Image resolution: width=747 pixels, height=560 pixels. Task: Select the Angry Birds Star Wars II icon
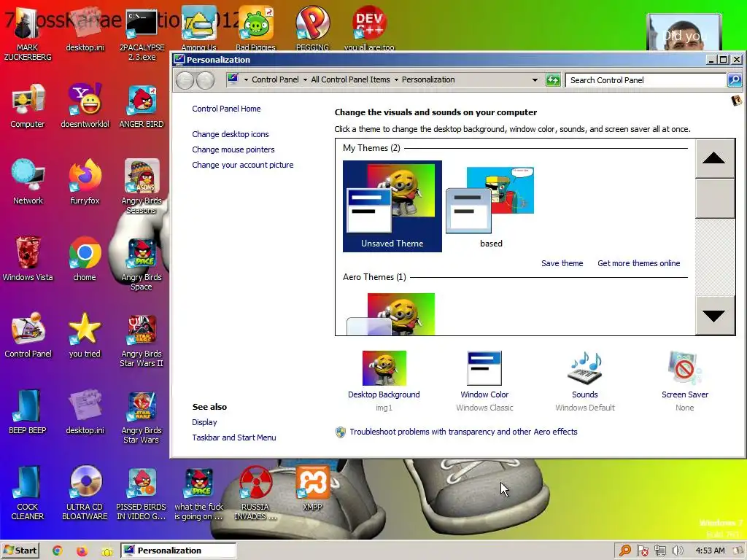142,340
